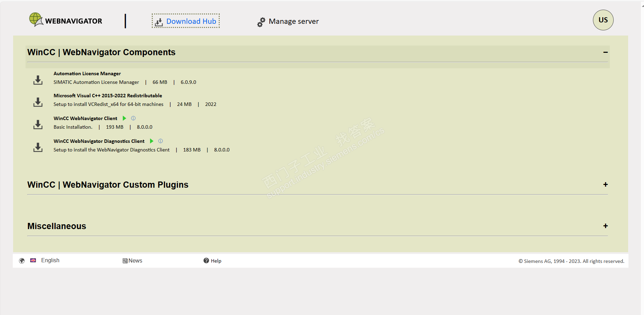Click the UK flag icon
Screen dimensions: 644x315
pos(33,260)
